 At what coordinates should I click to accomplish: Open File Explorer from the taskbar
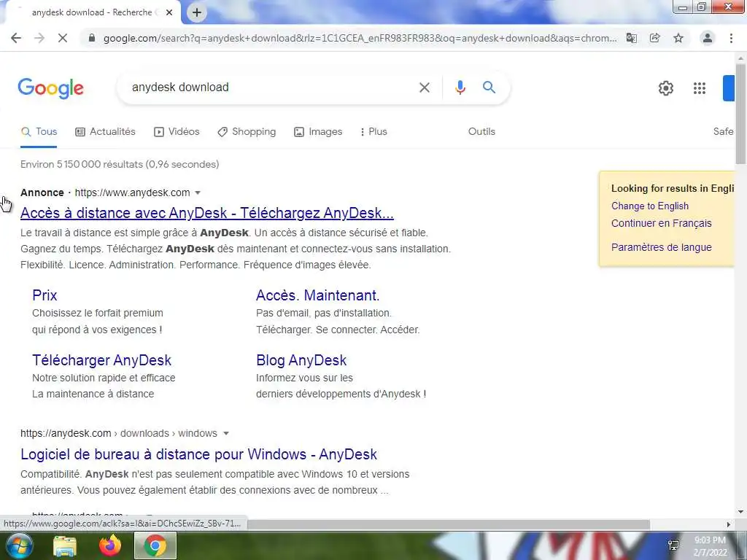point(64,546)
